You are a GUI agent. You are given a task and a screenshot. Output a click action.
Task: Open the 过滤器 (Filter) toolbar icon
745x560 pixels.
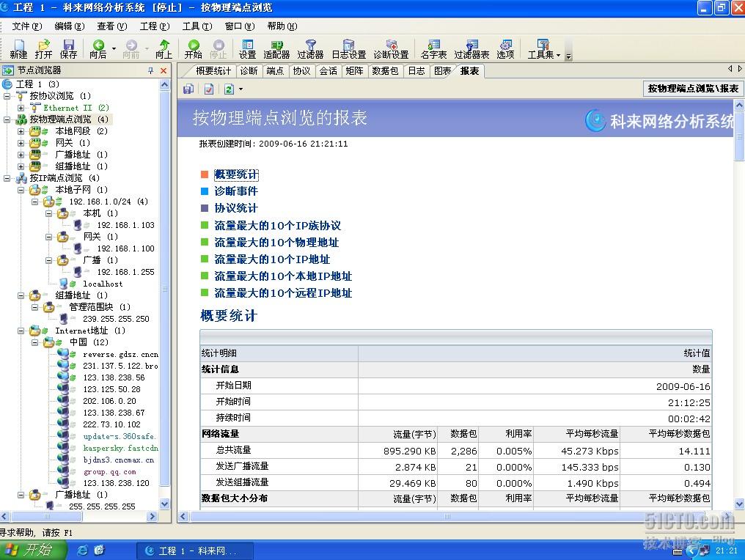tap(310, 49)
